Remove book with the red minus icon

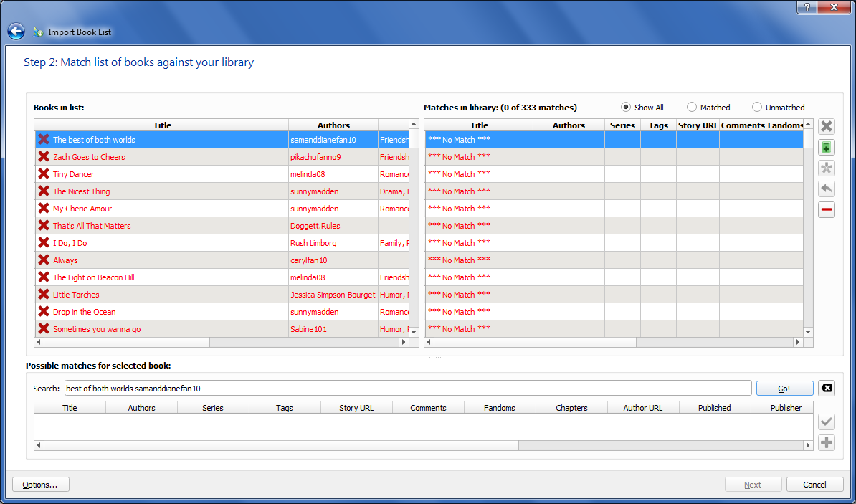pos(827,209)
